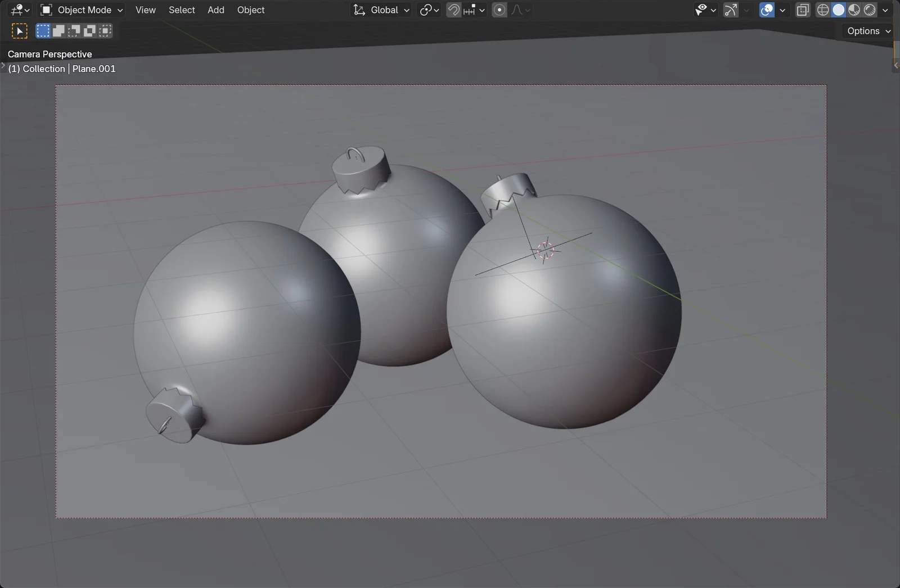Toggle the snapping magnet
This screenshot has height=588, width=900.
453,10
